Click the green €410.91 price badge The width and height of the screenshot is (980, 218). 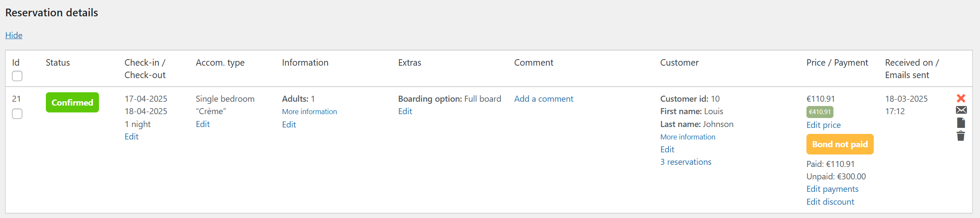click(819, 112)
